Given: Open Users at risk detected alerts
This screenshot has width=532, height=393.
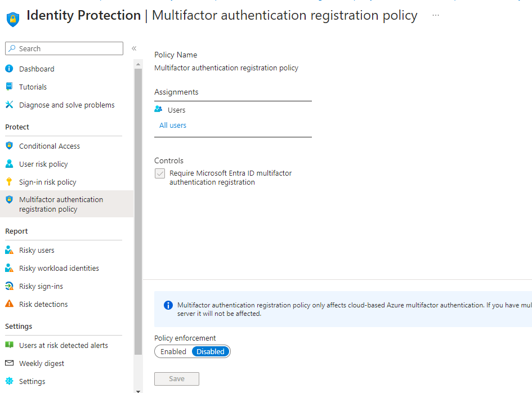Looking at the screenshot, I should (x=64, y=345).
